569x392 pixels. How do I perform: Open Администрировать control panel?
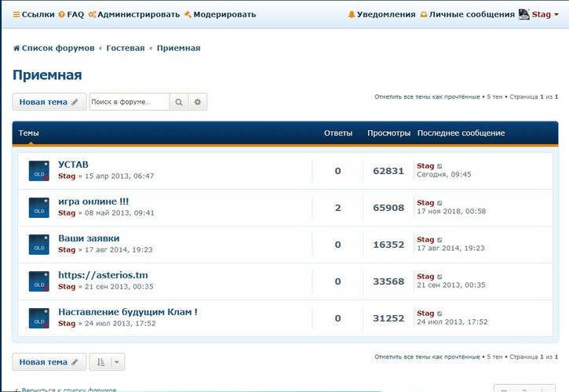click(x=134, y=14)
